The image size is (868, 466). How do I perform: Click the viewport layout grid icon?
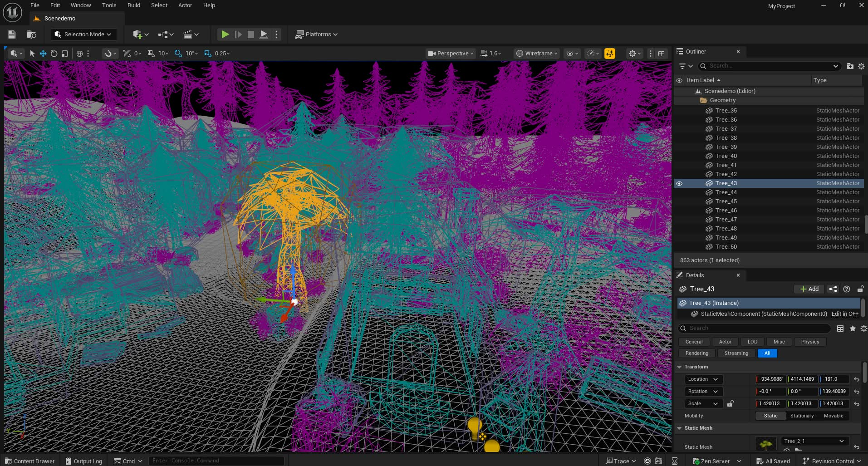[x=662, y=54]
